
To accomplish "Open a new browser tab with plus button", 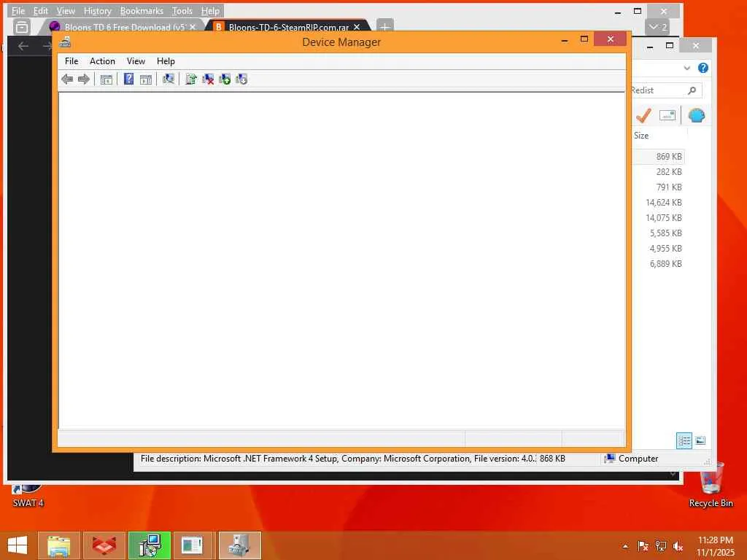I will [385, 27].
